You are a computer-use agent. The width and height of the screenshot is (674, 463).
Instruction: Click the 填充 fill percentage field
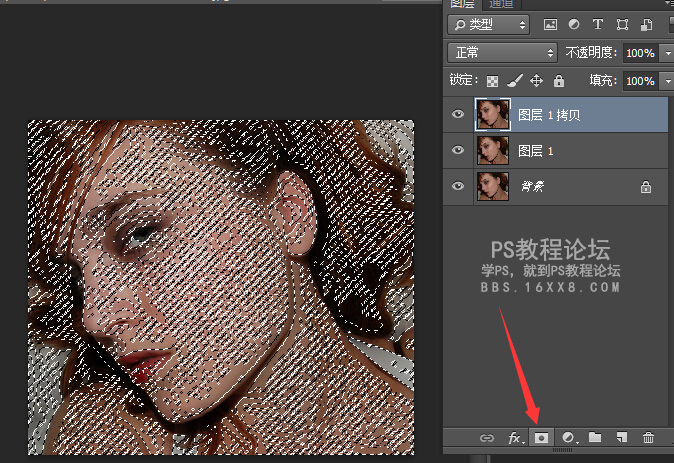click(x=639, y=81)
